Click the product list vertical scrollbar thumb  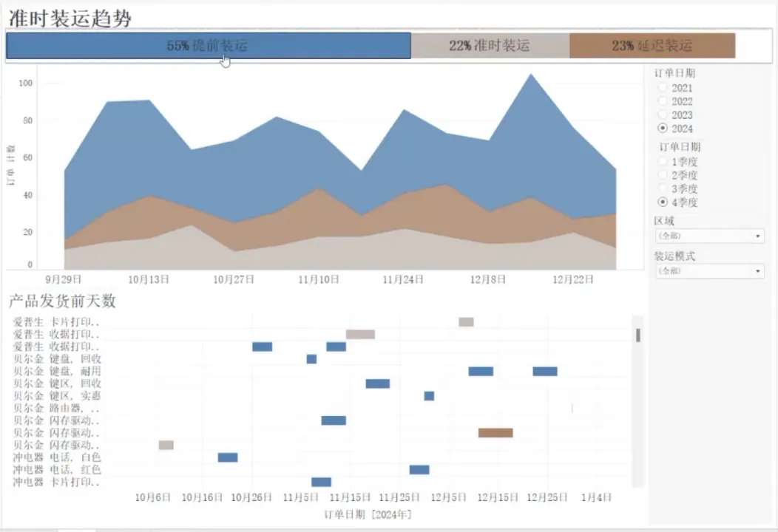click(x=638, y=335)
